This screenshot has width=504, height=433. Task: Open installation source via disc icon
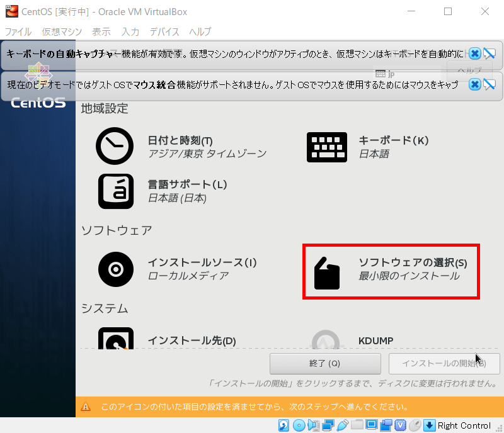pyautogui.click(x=116, y=269)
